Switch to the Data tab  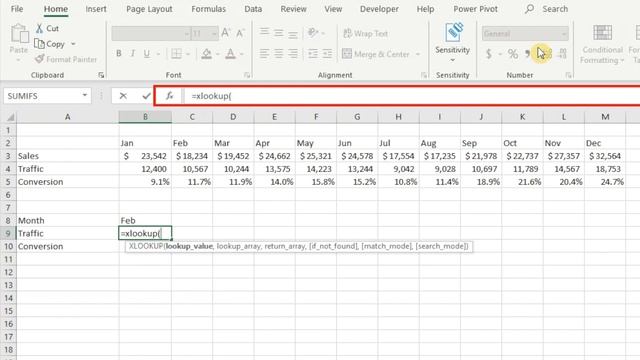pos(253,9)
